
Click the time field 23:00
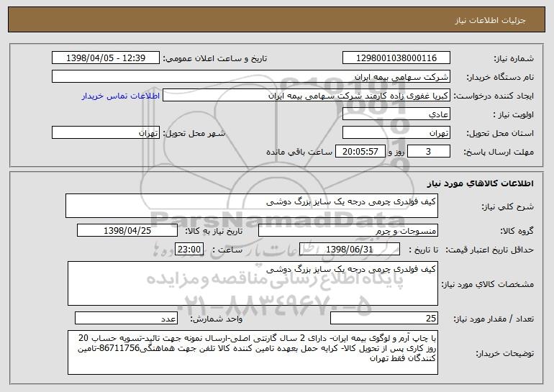tap(189, 250)
